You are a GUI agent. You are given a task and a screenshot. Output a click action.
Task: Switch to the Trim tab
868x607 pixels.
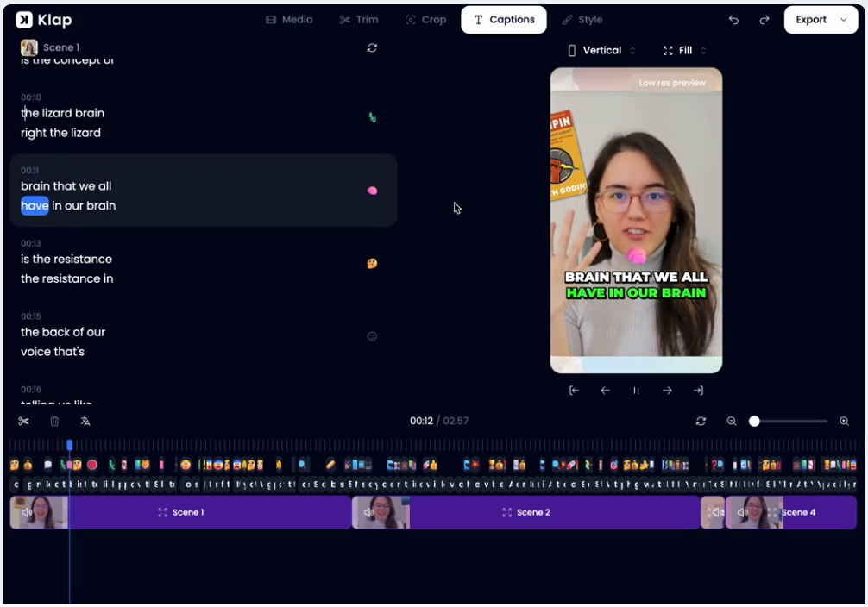coord(359,20)
